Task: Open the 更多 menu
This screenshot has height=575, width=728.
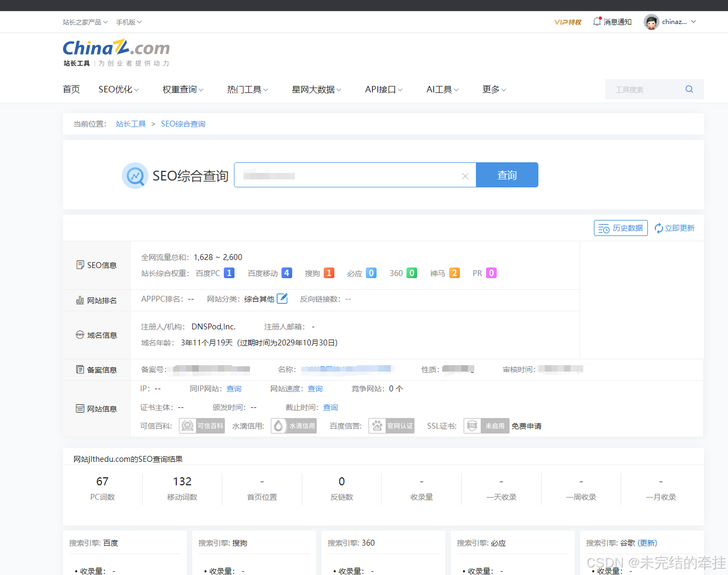Action: click(494, 89)
